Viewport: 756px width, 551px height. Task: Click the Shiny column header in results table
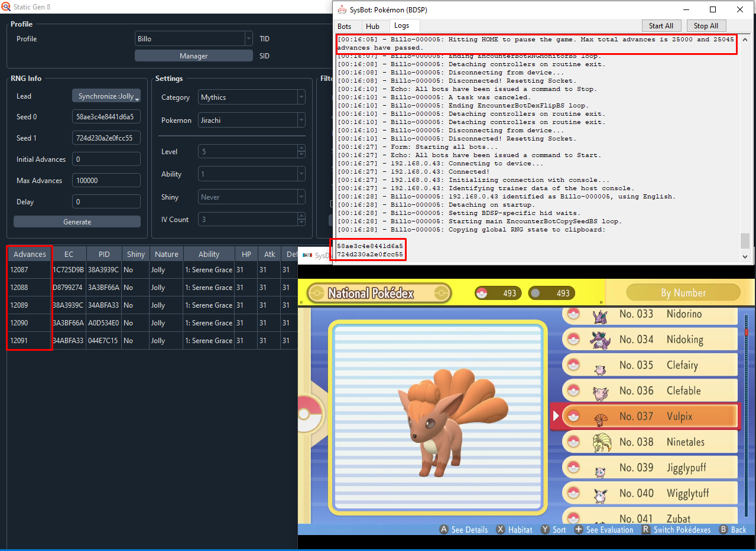[x=135, y=254]
